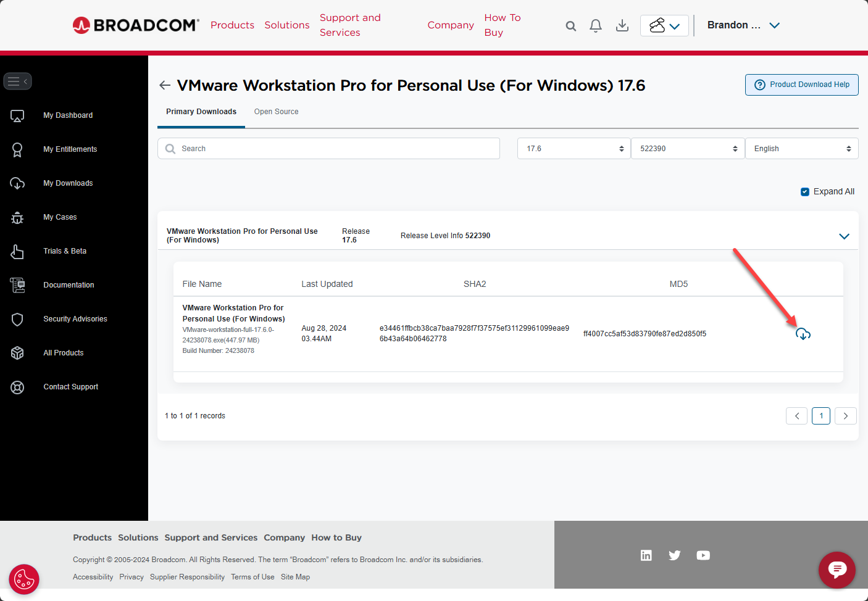This screenshot has width=868, height=601.
Task: Open Security Advisories in sidebar
Action: coord(75,319)
